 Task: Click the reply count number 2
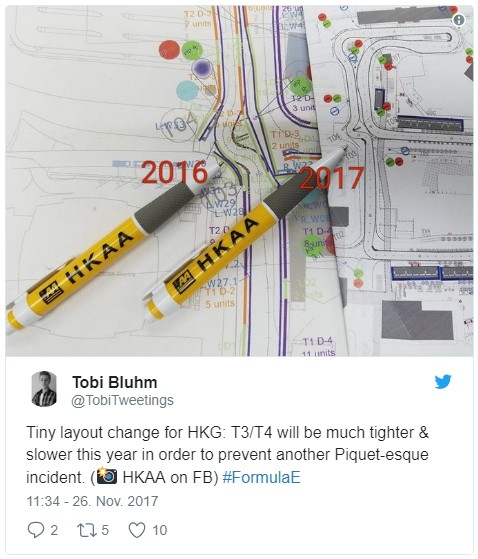click(x=54, y=530)
